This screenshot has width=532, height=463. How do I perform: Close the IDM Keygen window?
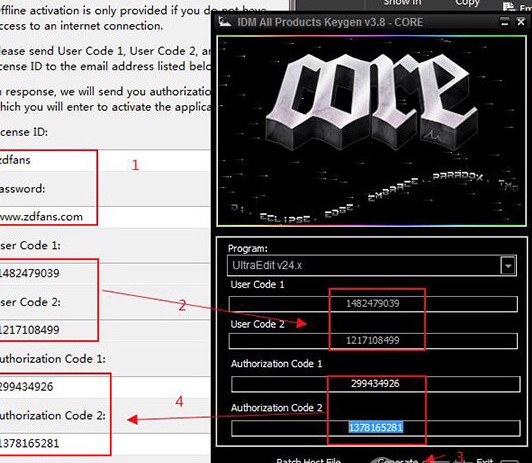pos(520,22)
